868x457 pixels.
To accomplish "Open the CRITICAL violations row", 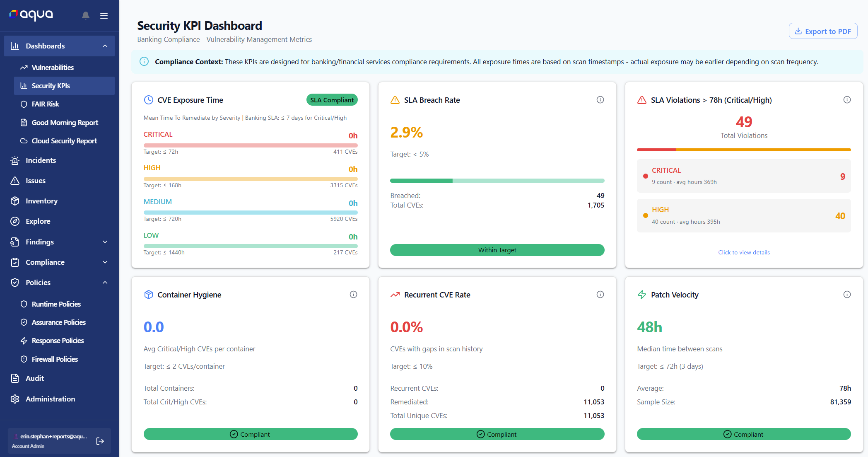I will (744, 176).
